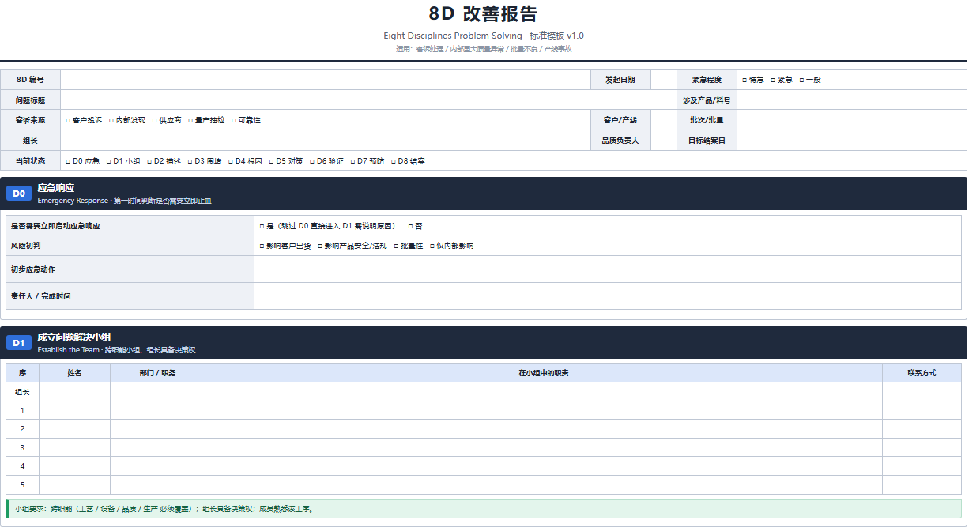Viewport: 980px width, 527px height.
Task: Mark current status as D2 描述
Action: click(x=149, y=161)
